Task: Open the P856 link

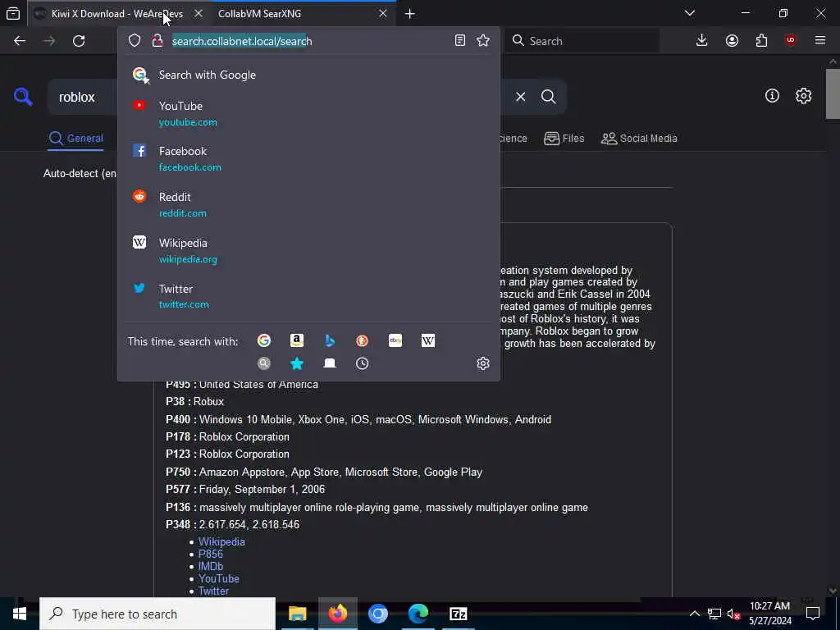Action: pos(211,554)
